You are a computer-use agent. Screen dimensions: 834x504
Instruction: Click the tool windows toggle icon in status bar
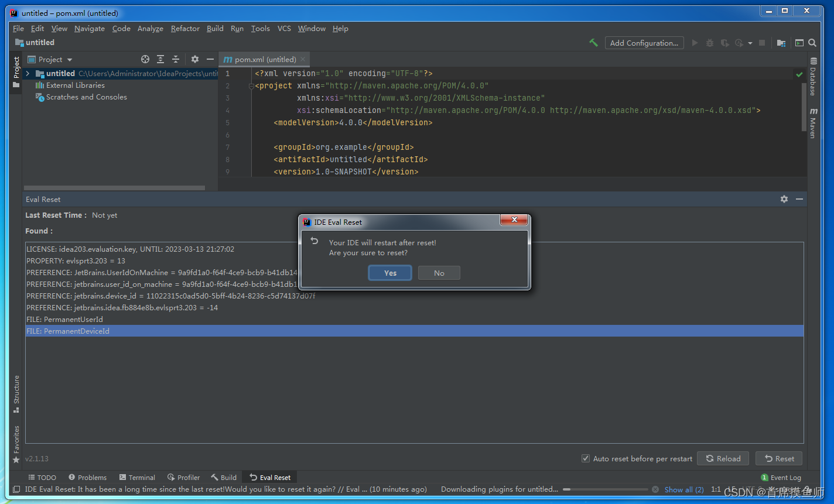coord(16,489)
